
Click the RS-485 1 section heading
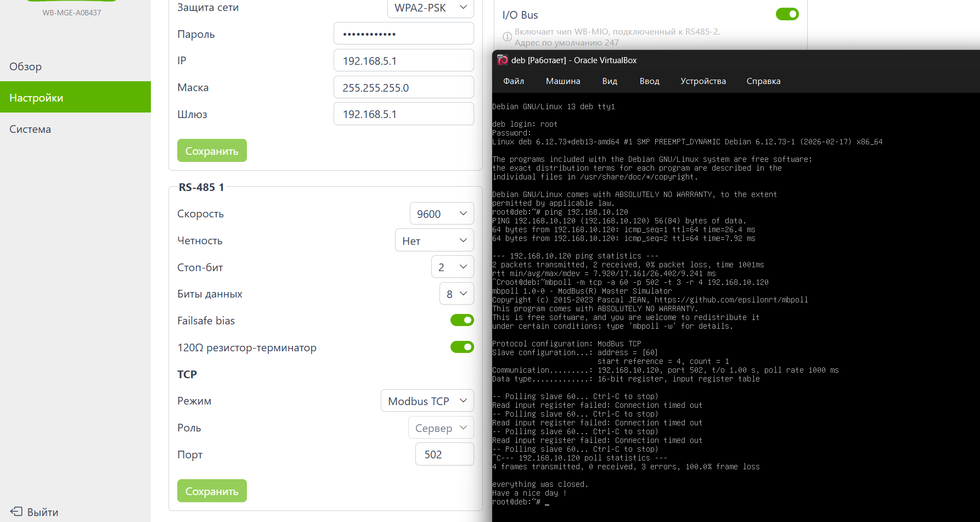(x=201, y=187)
